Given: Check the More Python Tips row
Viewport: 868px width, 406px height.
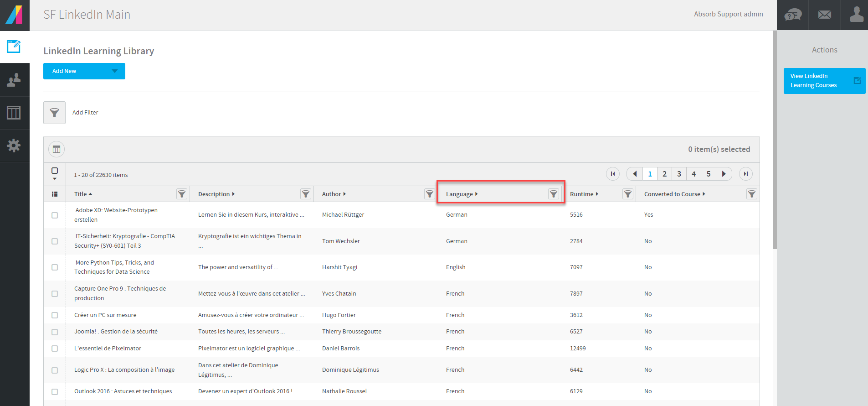Looking at the screenshot, I should tap(55, 267).
